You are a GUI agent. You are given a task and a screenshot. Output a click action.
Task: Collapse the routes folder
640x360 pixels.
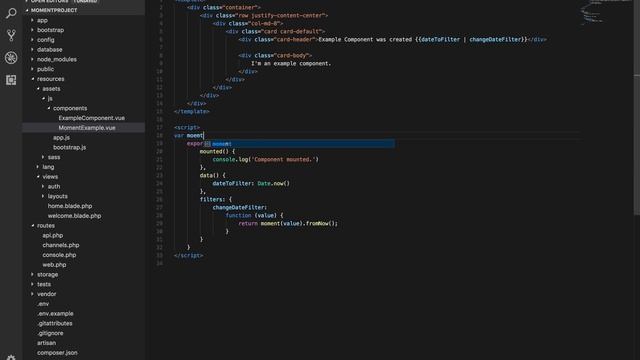pos(46,226)
